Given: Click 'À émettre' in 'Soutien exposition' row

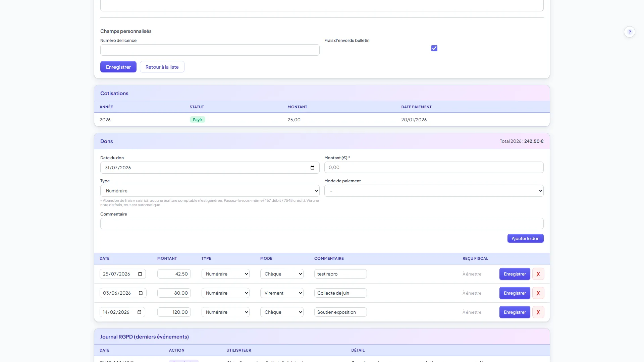Looking at the screenshot, I should coord(472,312).
